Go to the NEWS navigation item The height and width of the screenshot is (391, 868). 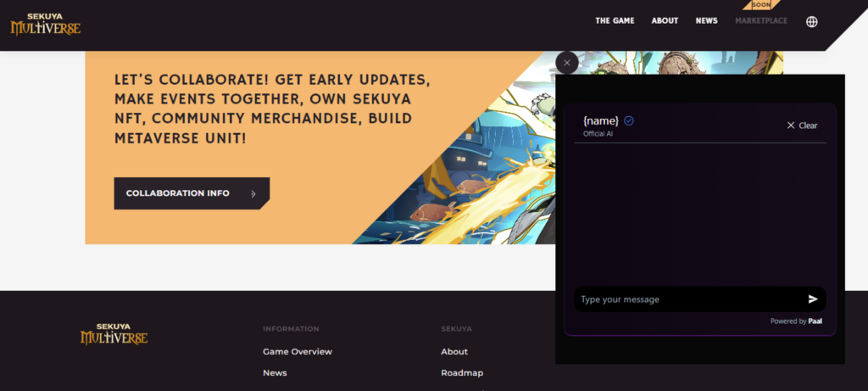click(706, 20)
